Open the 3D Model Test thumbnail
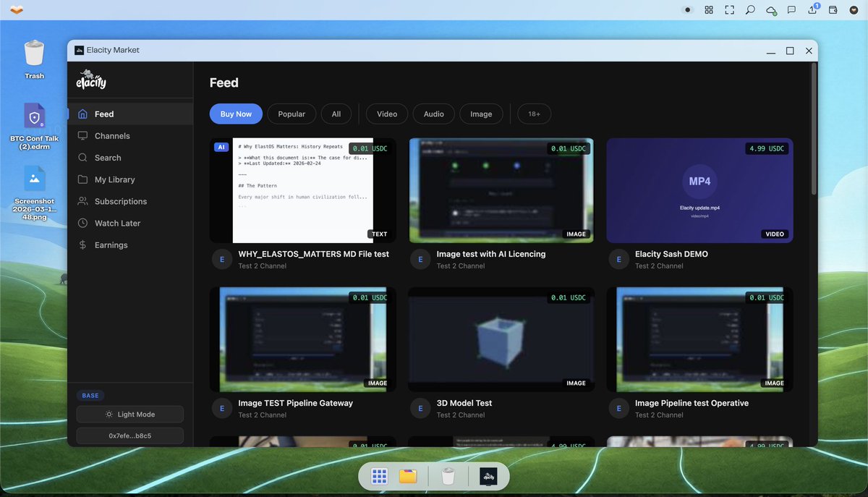Viewport: 868px width, 497px height. point(501,339)
